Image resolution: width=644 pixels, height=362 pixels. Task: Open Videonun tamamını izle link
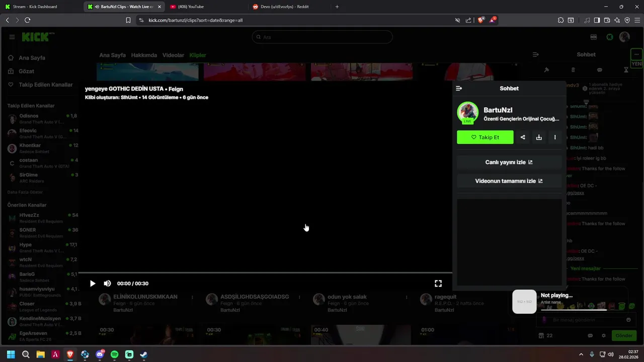click(x=509, y=181)
